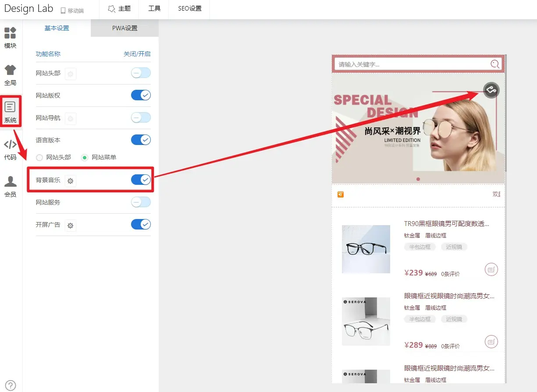
Task: Click search magnifier icon in preview
Action: 495,64
